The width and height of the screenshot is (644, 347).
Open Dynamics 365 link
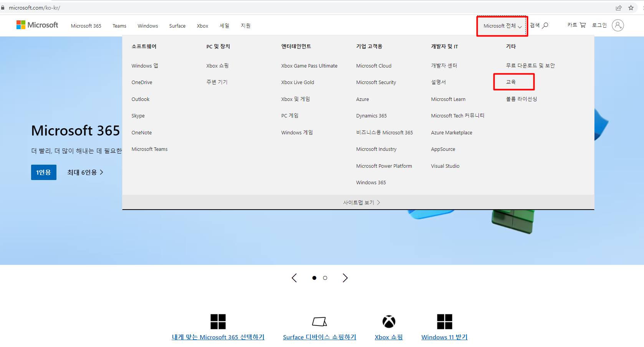371,116
